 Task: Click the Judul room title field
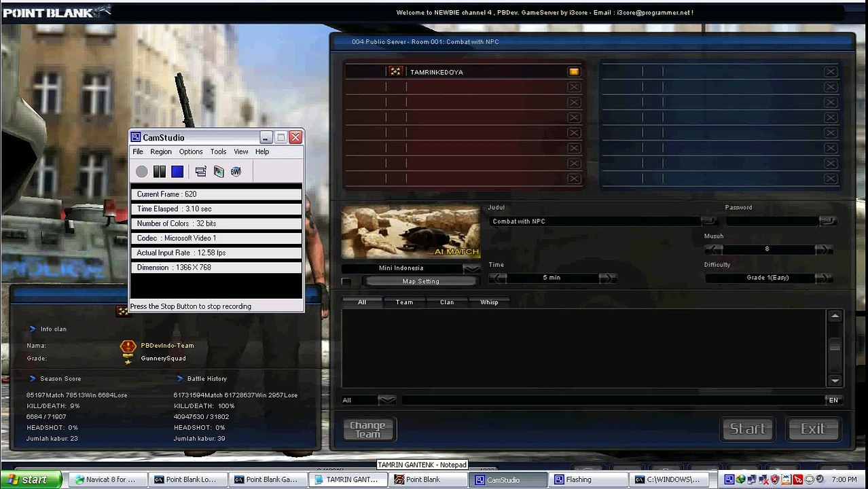(595, 221)
